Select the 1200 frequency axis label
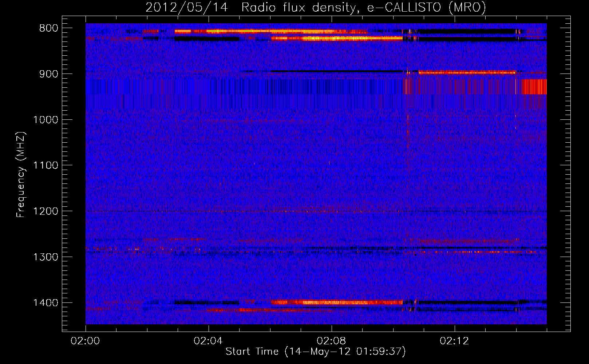Image resolution: width=589 pixels, height=364 pixels. point(46,211)
